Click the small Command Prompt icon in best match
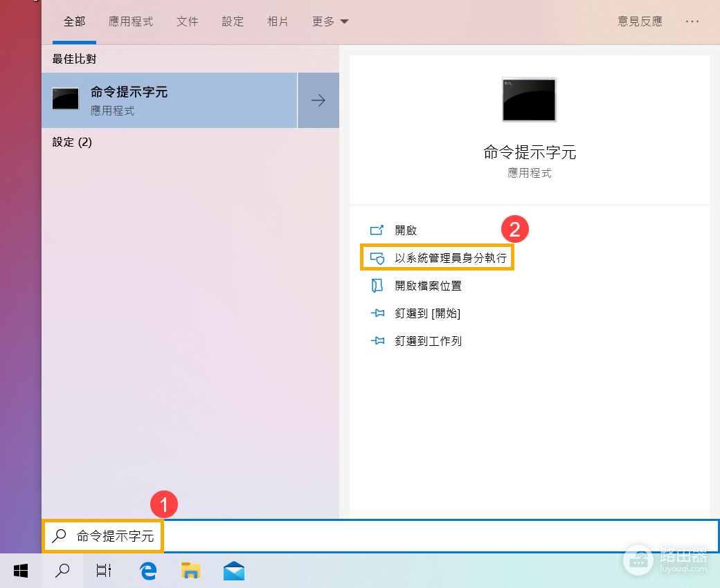720x588 pixels. pyautogui.click(x=65, y=99)
